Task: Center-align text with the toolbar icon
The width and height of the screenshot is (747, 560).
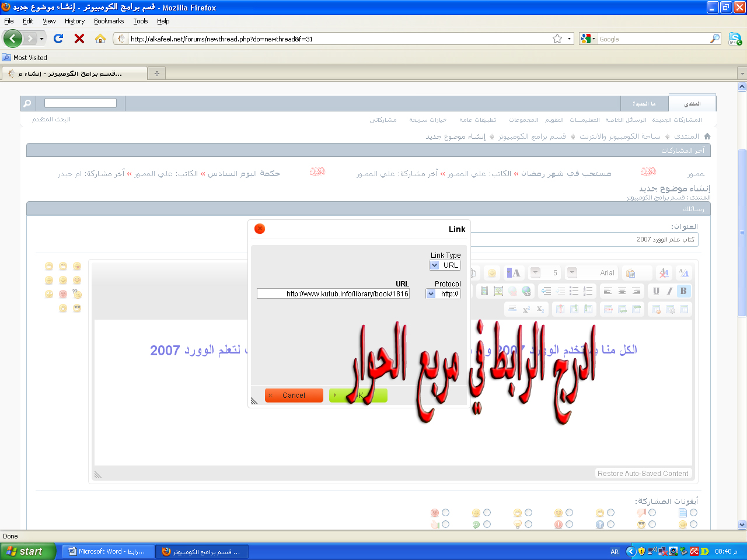Action: (622, 291)
